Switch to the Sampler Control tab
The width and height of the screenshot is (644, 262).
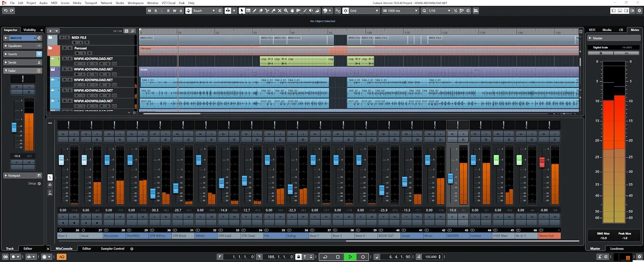112,249
